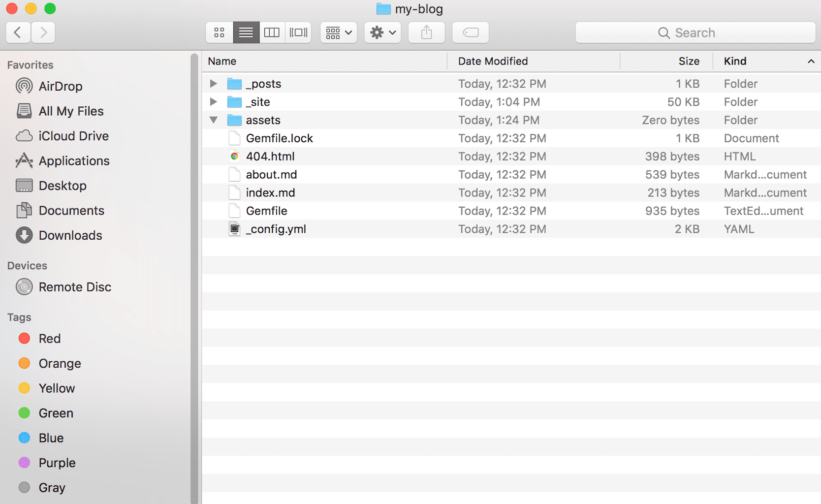Click the window's green zoom button
The image size is (821, 504).
(x=50, y=8)
